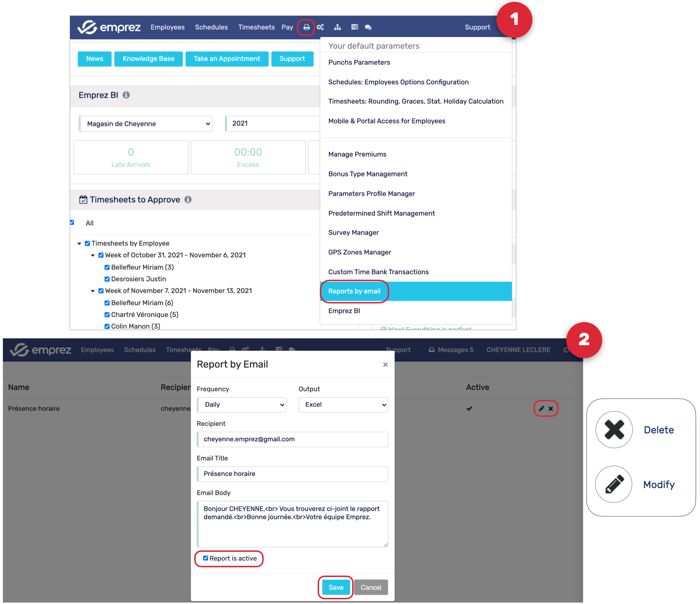
Task: Toggle the All timesheets checkbox
Action: tap(72, 222)
